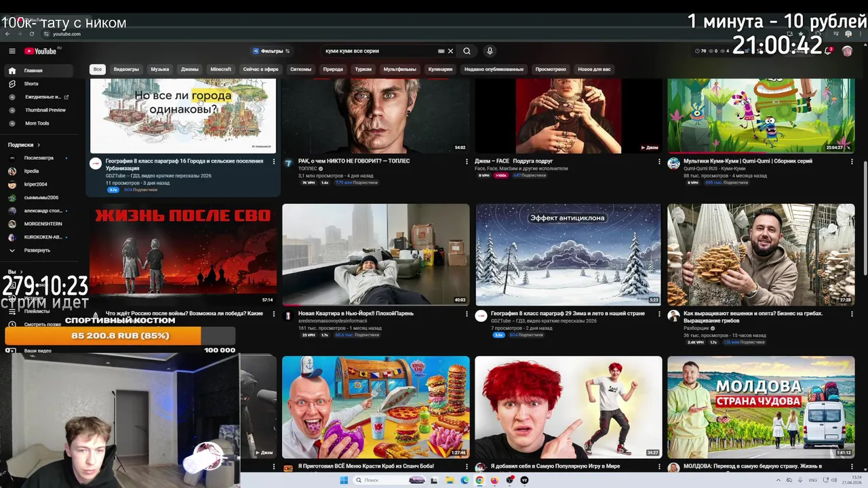The height and width of the screenshot is (488, 868).
Task: Select the Мультфильмы filter chip
Action: pyautogui.click(x=399, y=69)
